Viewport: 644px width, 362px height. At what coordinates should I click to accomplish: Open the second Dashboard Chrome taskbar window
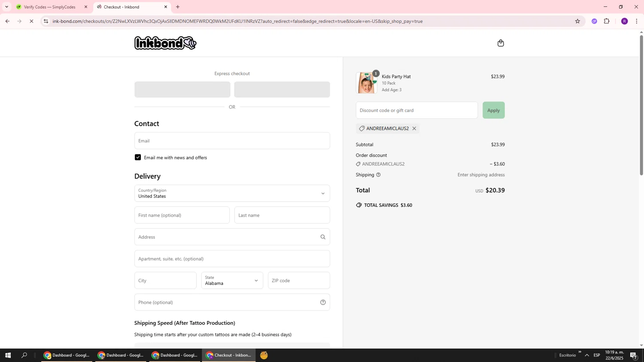click(x=121, y=355)
